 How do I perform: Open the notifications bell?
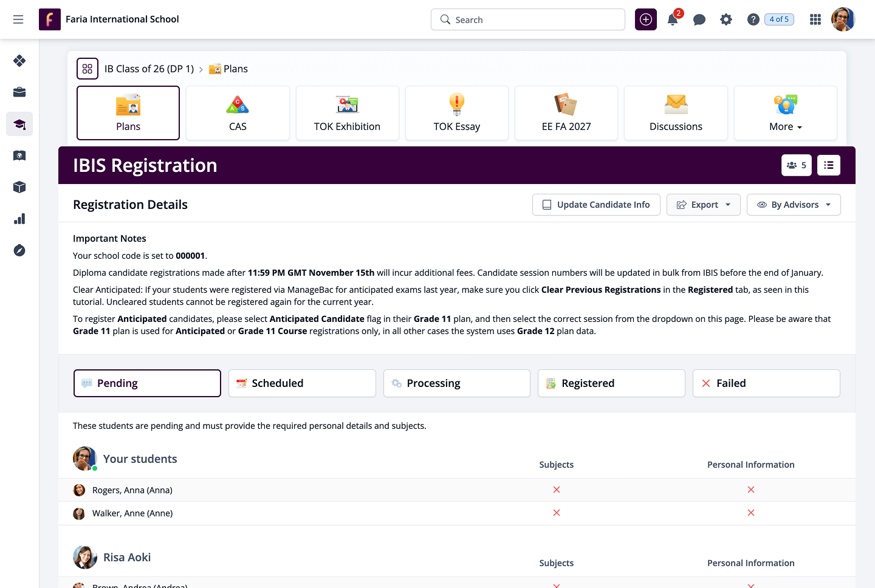pos(673,20)
